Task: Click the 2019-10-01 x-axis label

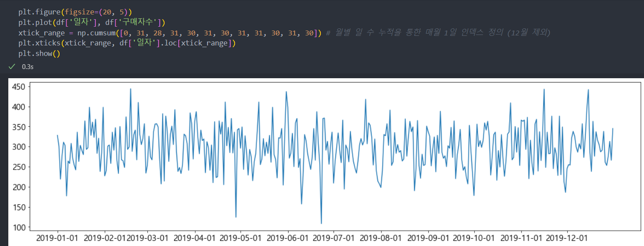Action: pos(474,238)
